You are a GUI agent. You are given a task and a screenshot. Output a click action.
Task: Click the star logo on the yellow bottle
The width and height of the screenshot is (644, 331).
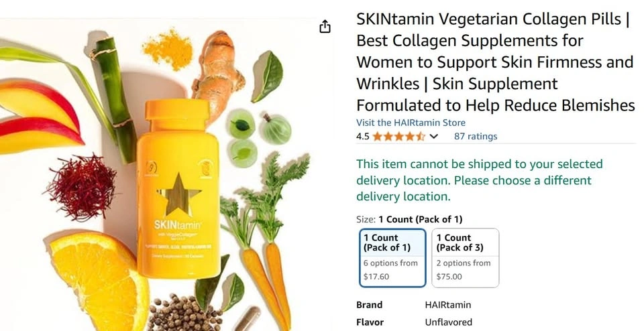tap(180, 195)
